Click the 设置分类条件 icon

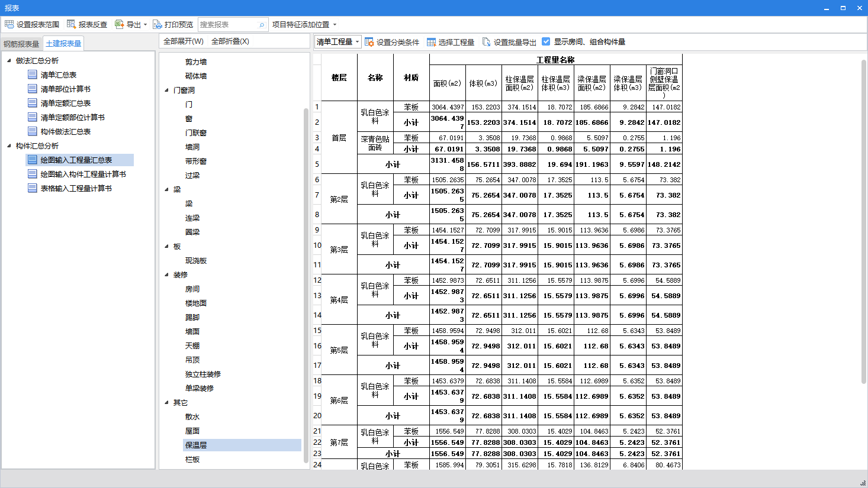(x=369, y=42)
